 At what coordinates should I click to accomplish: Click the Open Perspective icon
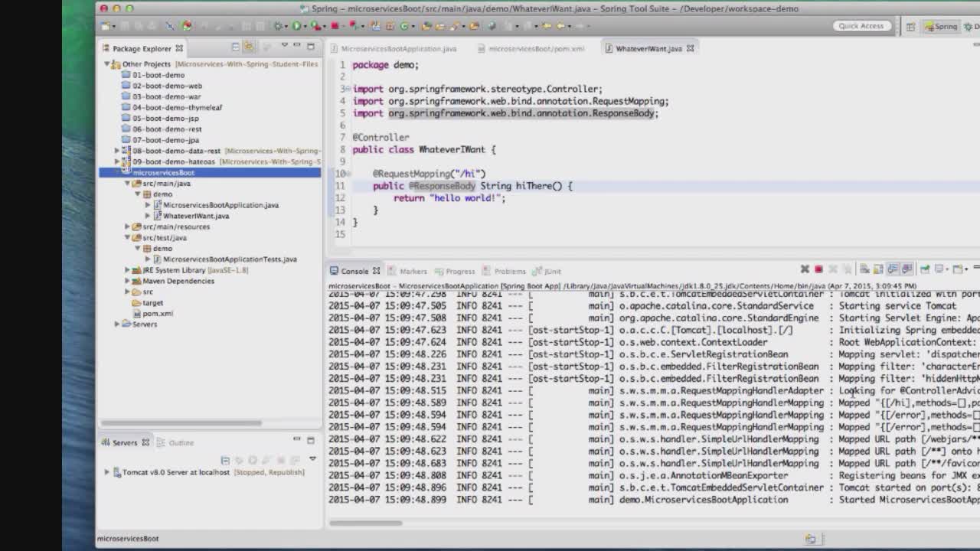[910, 27]
